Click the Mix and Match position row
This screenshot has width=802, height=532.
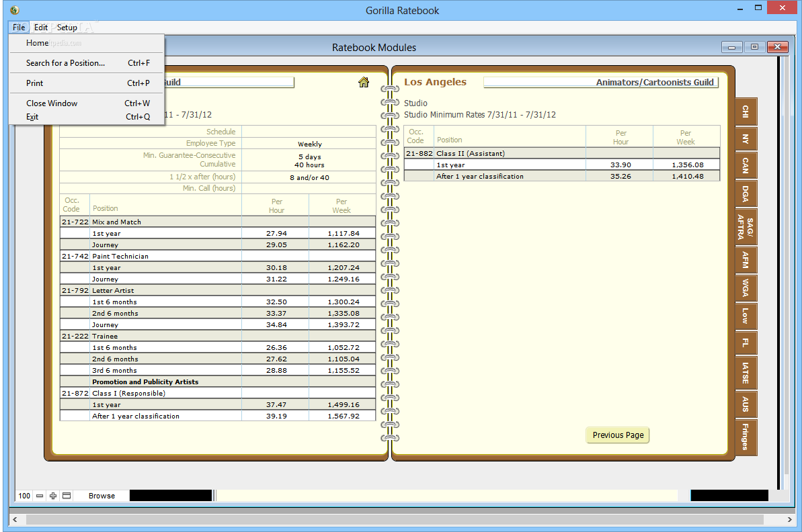[x=218, y=222]
